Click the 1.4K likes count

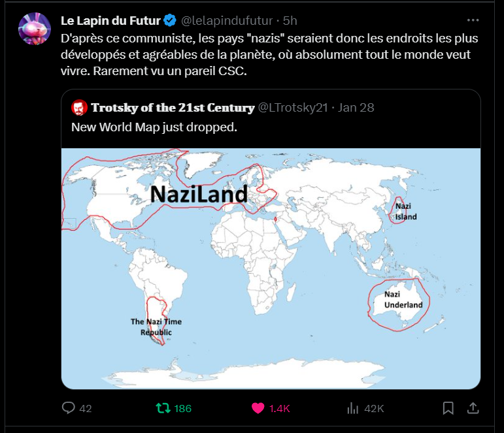(279, 408)
